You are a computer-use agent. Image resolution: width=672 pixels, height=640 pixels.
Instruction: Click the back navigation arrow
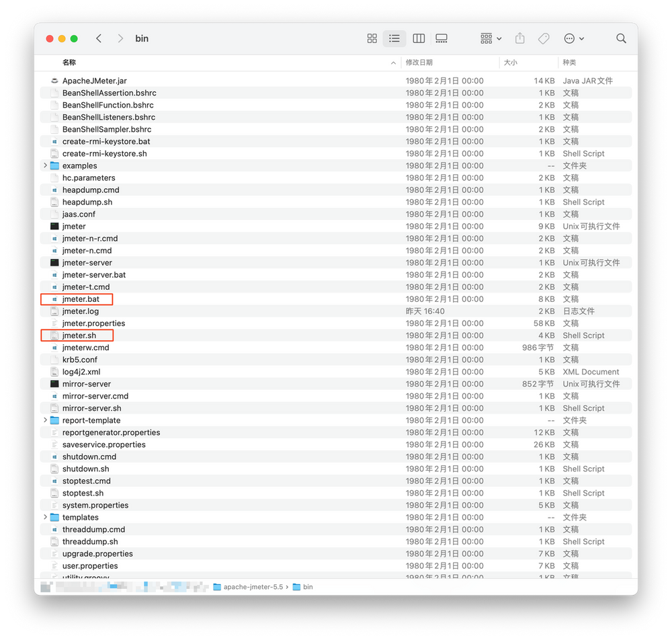pyautogui.click(x=99, y=38)
